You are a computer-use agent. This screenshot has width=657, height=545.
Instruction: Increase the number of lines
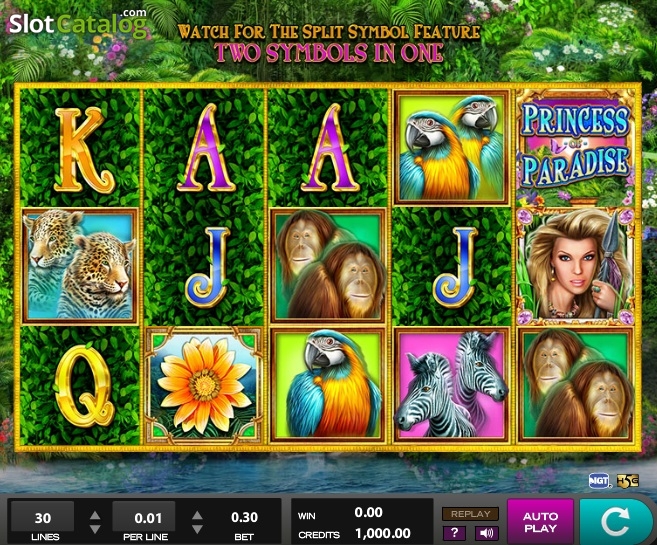point(95,515)
